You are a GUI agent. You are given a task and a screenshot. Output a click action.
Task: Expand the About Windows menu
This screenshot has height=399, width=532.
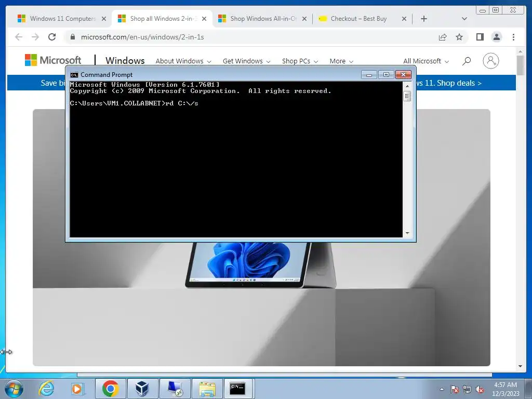(x=183, y=61)
